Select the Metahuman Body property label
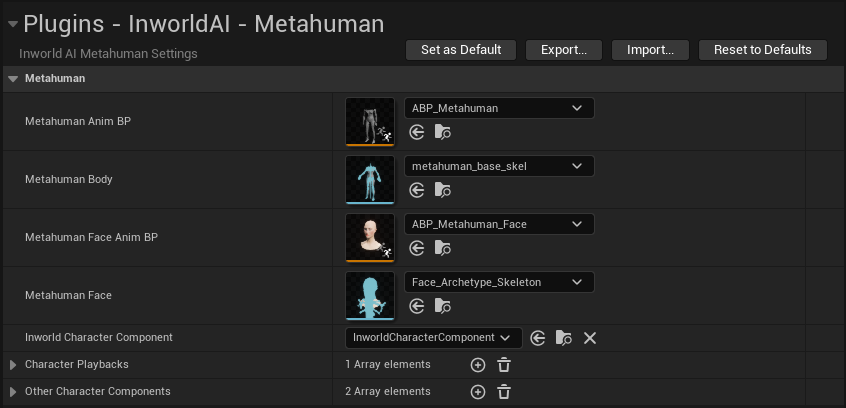 [69, 179]
